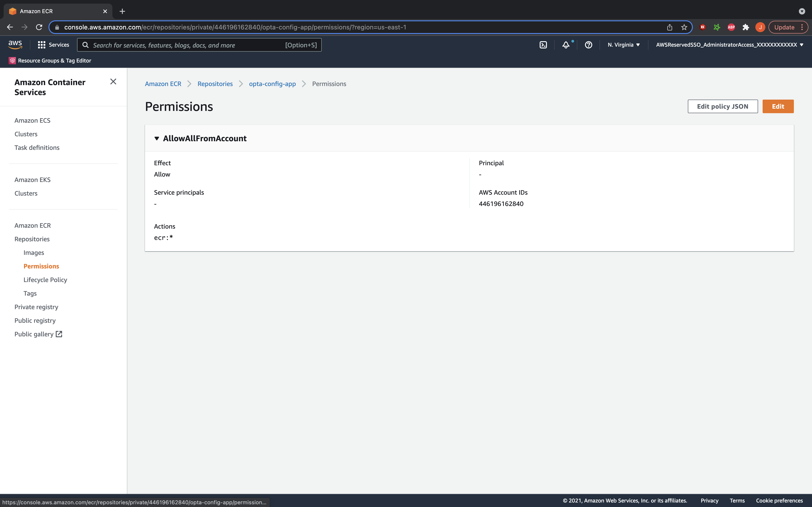Click Edit policy JSON button
Image resolution: width=812 pixels, height=507 pixels.
[723, 106]
